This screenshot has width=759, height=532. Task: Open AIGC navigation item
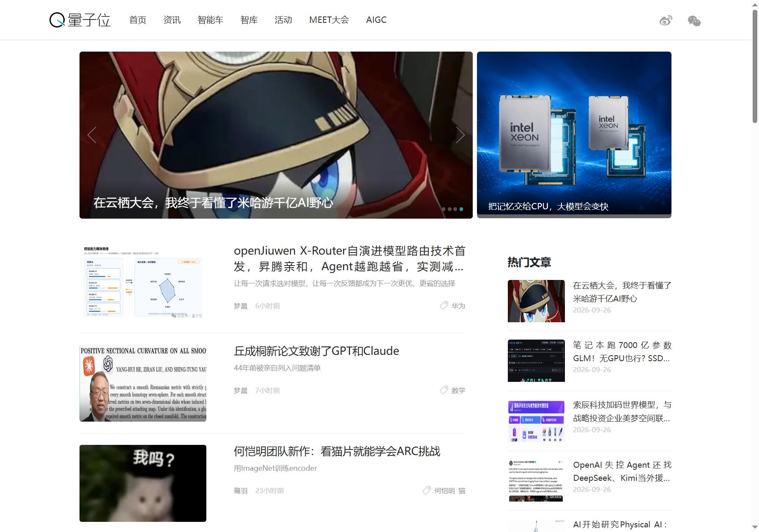click(x=376, y=20)
